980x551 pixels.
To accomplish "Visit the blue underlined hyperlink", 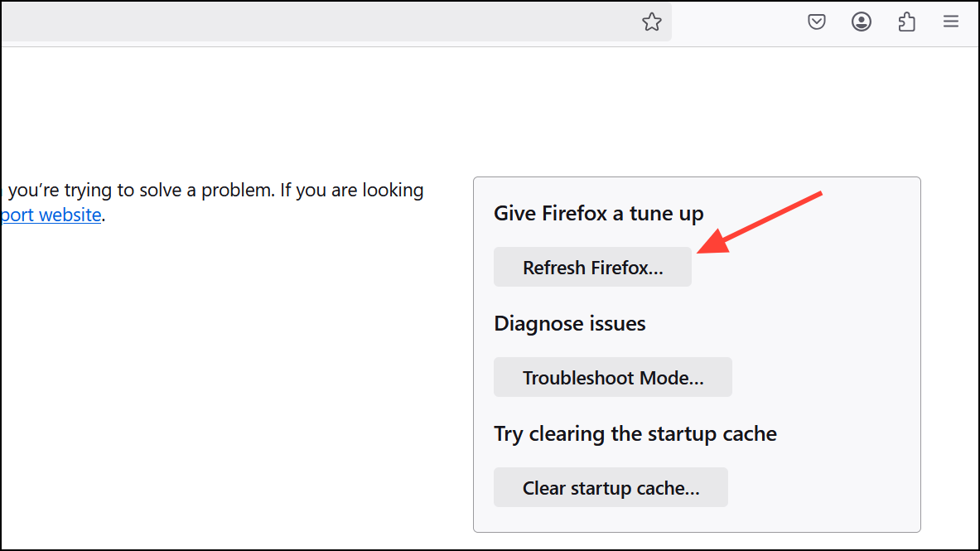I will (50, 215).
